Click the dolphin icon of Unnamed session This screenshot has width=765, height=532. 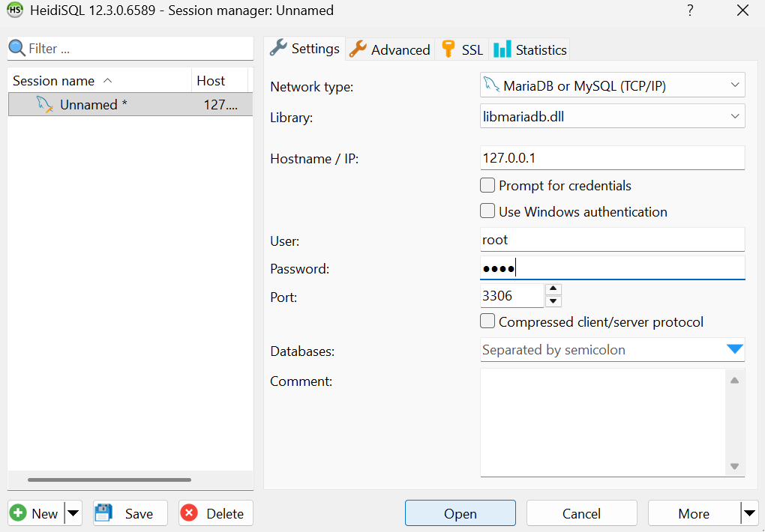(44, 104)
